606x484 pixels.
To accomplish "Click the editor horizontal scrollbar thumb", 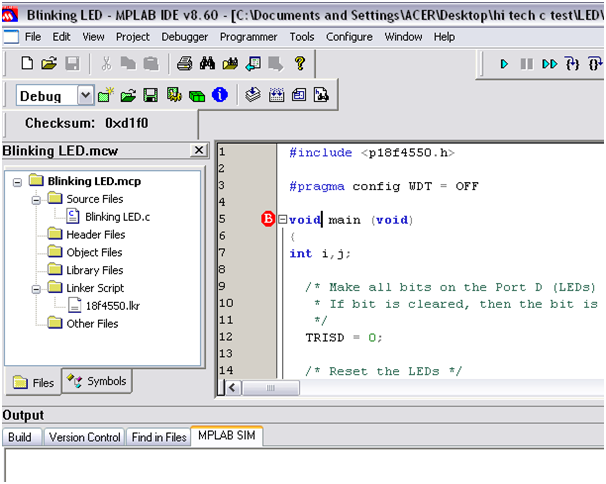I will click(271, 388).
